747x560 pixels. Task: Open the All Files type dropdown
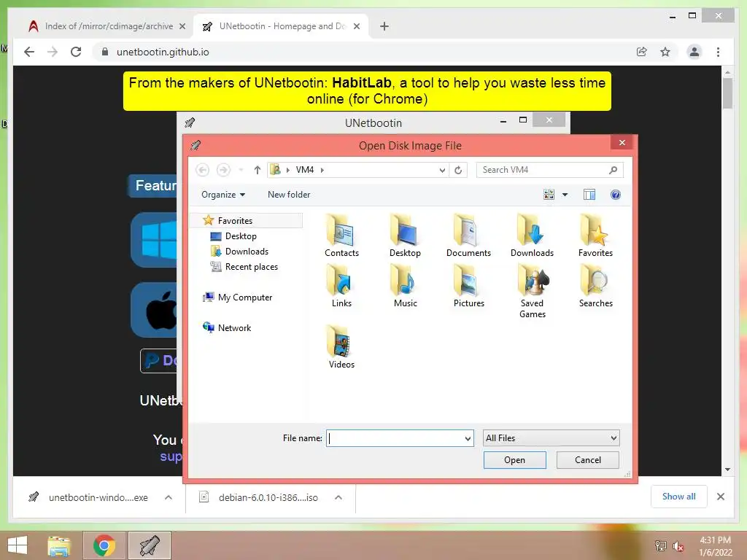pyautogui.click(x=551, y=438)
